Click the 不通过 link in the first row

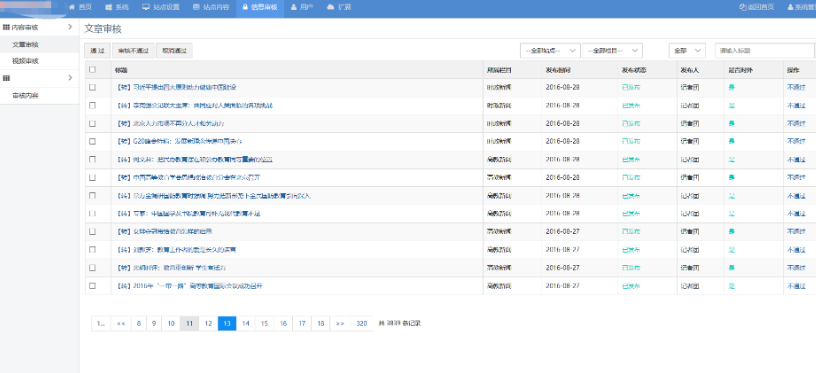click(x=796, y=87)
